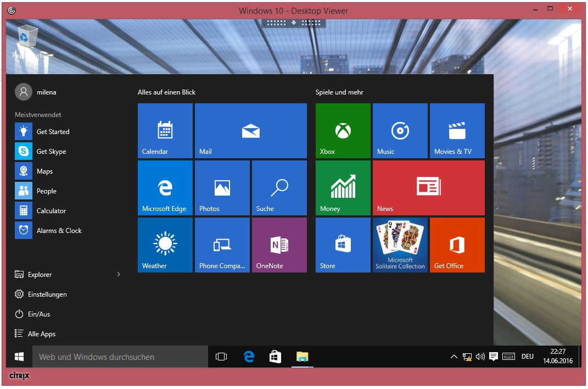Screen dimensions: 588x389
Task: Open Microsoft Solitaire Collection tile
Action: [400, 245]
